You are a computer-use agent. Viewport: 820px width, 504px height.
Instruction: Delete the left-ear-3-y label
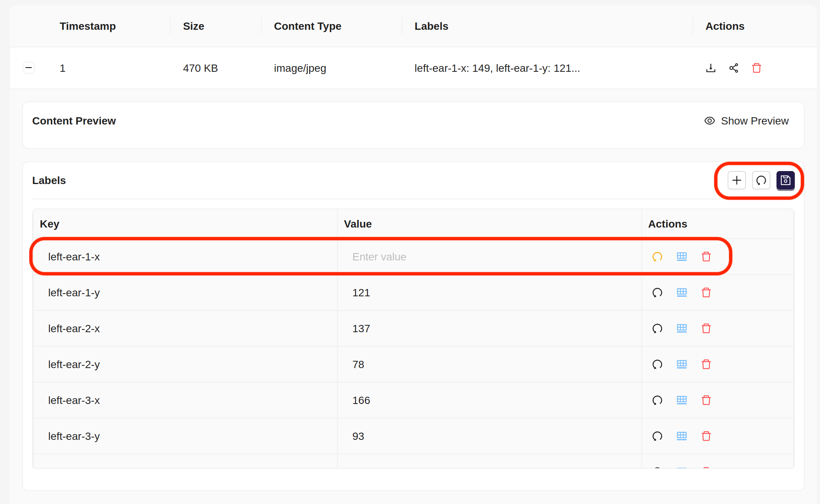coord(706,436)
